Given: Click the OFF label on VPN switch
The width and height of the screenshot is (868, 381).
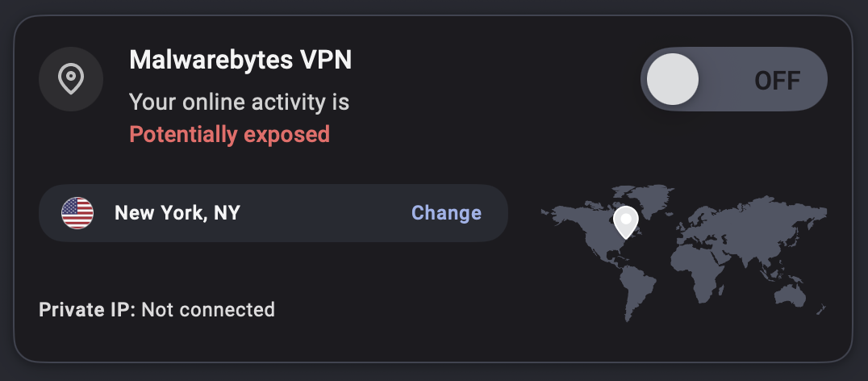Looking at the screenshot, I should pyautogui.click(x=777, y=80).
